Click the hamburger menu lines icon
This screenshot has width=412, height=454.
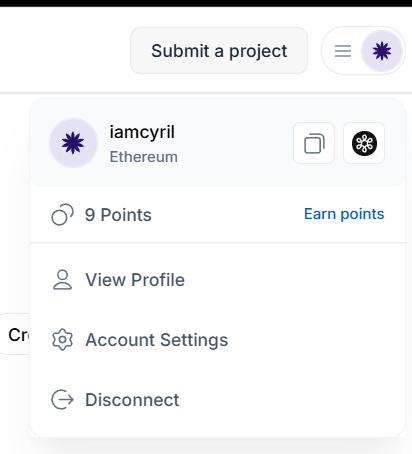[x=343, y=51]
